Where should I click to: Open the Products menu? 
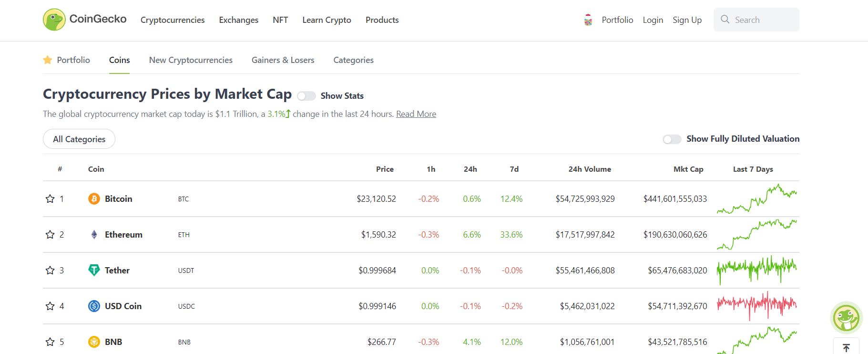click(382, 20)
